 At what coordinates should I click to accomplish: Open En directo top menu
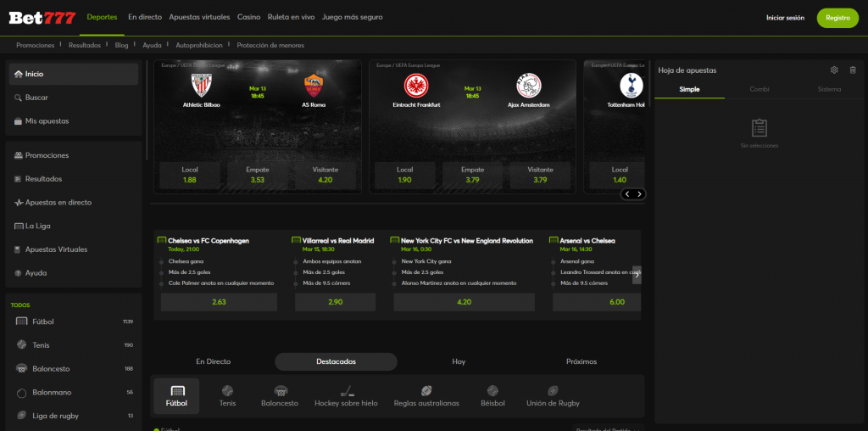pyautogui.click(x=145, y=17)
